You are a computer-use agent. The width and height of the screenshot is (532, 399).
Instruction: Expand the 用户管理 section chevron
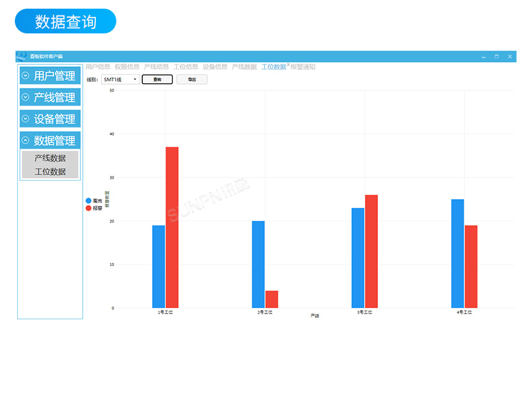pyautogui.click(x=25, y=76)
